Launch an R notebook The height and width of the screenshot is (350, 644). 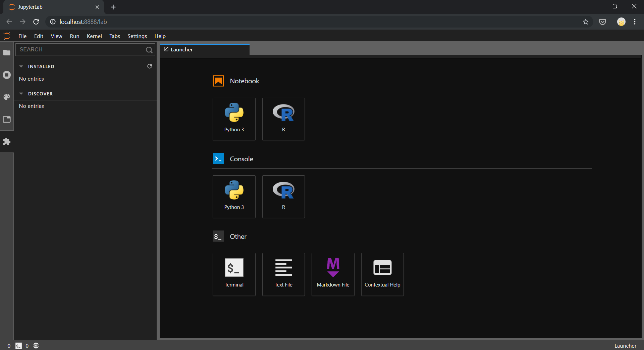[283, 119]
